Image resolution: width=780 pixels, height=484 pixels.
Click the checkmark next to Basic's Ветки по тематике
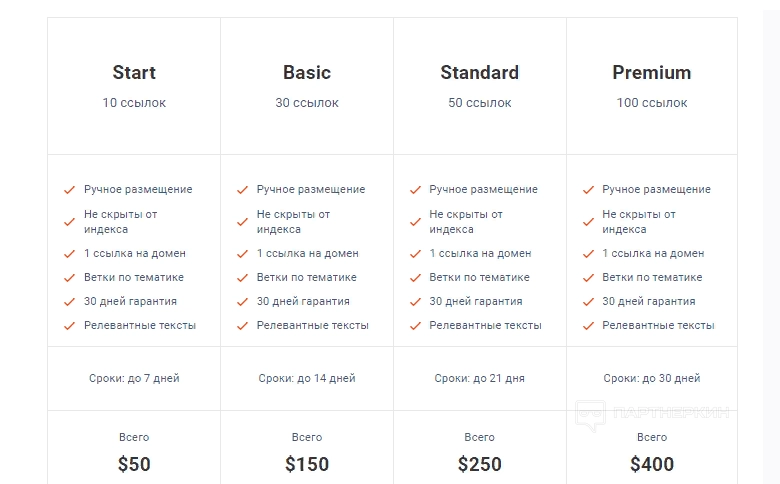coord(242,277)
